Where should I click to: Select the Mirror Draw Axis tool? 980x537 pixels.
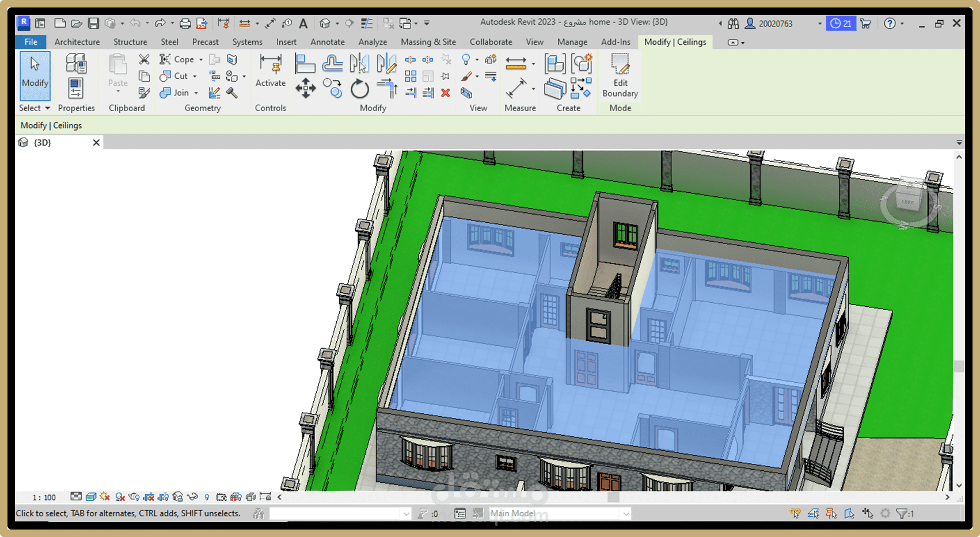click(386, 63)
